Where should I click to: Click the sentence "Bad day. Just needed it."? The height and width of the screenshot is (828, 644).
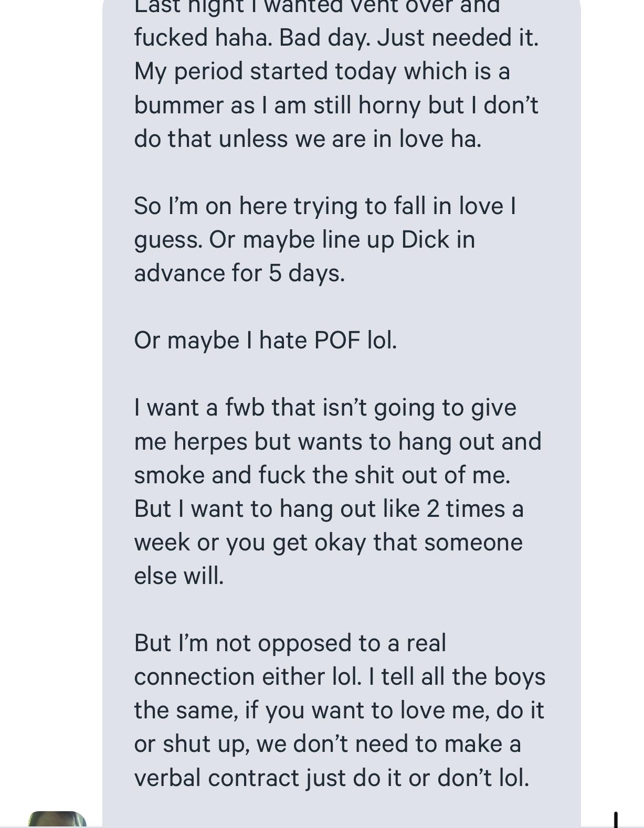click(x=409, y=37)
